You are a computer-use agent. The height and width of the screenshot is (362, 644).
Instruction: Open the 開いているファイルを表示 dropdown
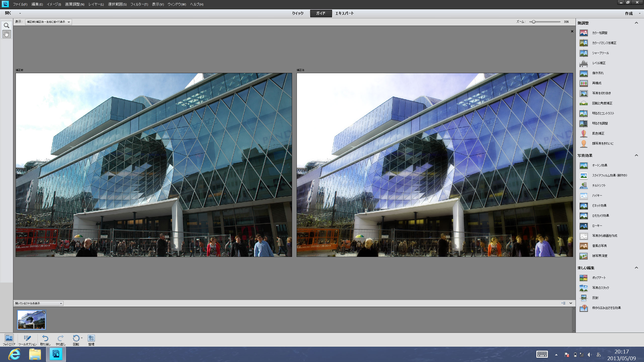[x=38, y=303]
